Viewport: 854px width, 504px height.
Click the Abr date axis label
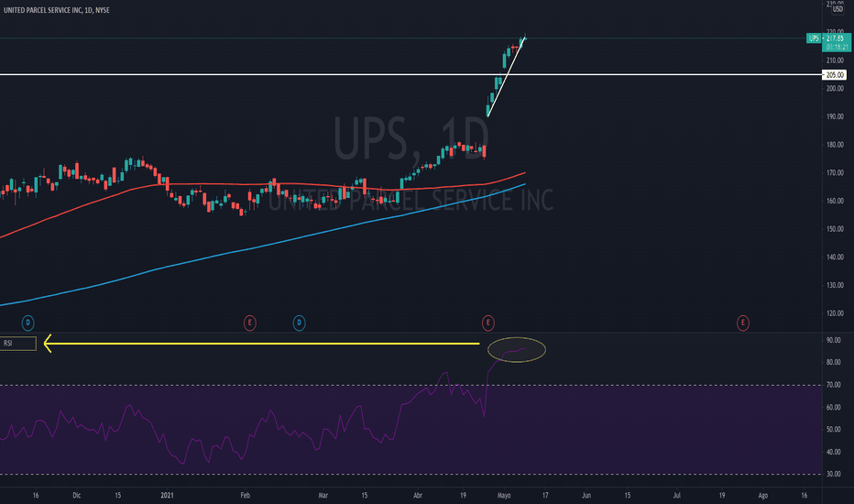[x=418, y=495]
